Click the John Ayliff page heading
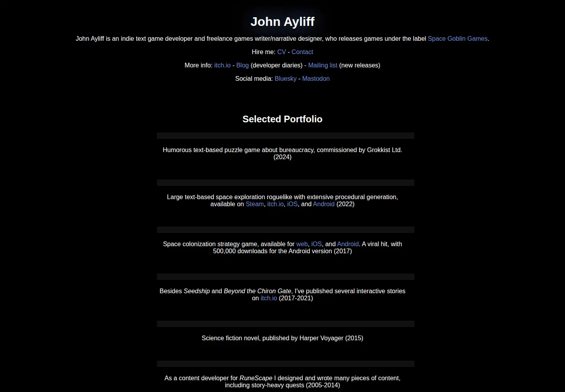Screen dimensions: 565x392 pos(282,22)
